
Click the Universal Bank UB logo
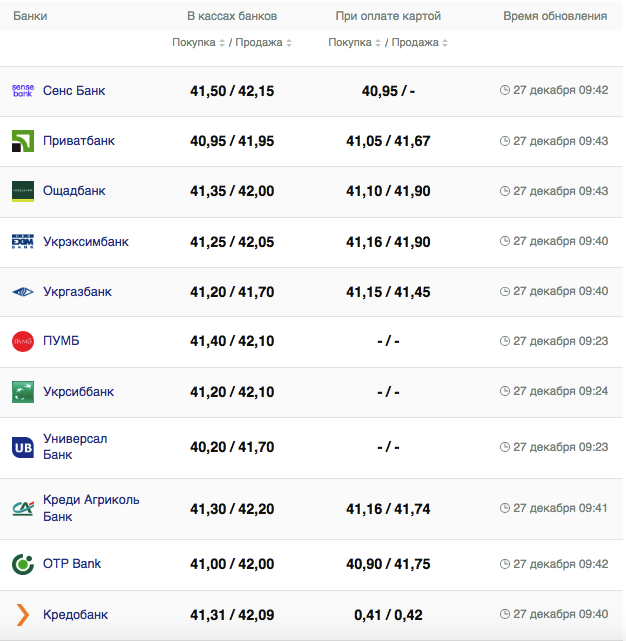click(23, 447)
